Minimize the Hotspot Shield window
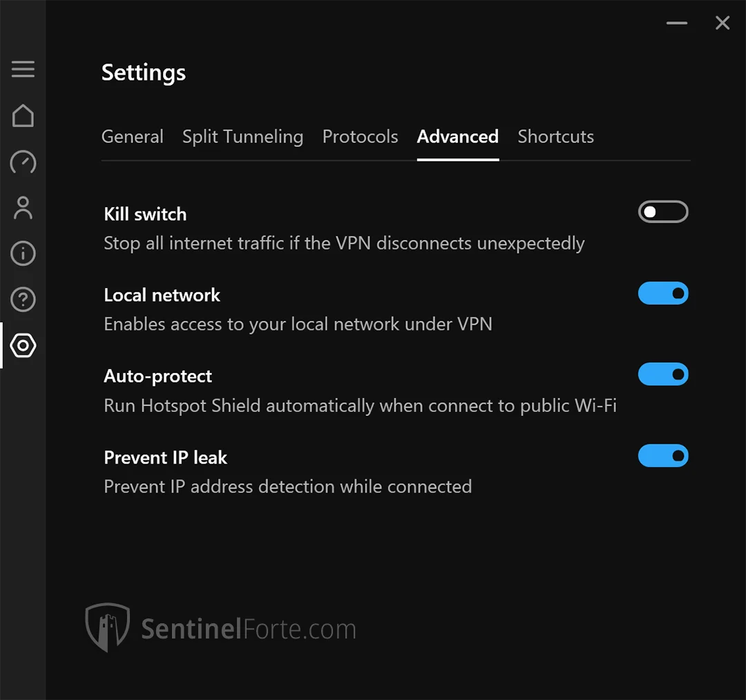The image size is (746, 700). click(x=677, y=23)
